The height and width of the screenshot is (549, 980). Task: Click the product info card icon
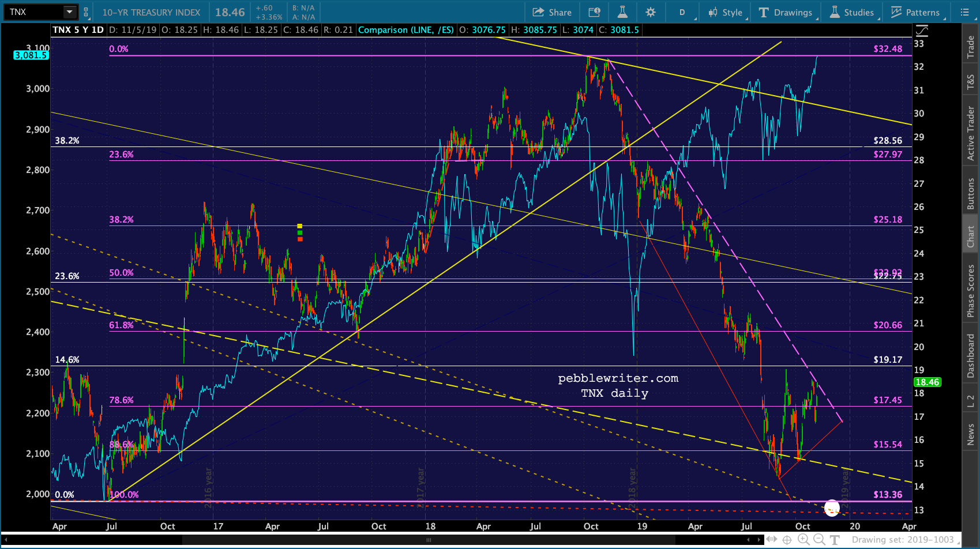pyautogui.click(x=594, y=12)
